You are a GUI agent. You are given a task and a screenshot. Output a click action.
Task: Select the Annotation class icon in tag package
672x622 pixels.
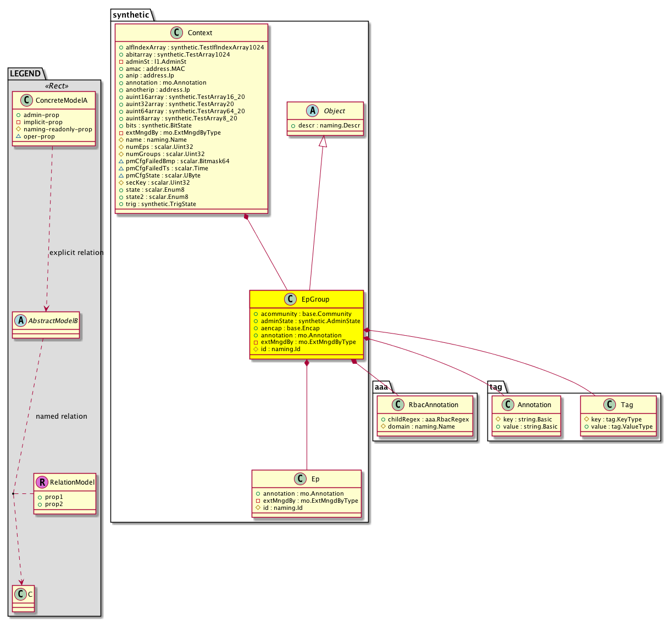(x=507, y=405)
